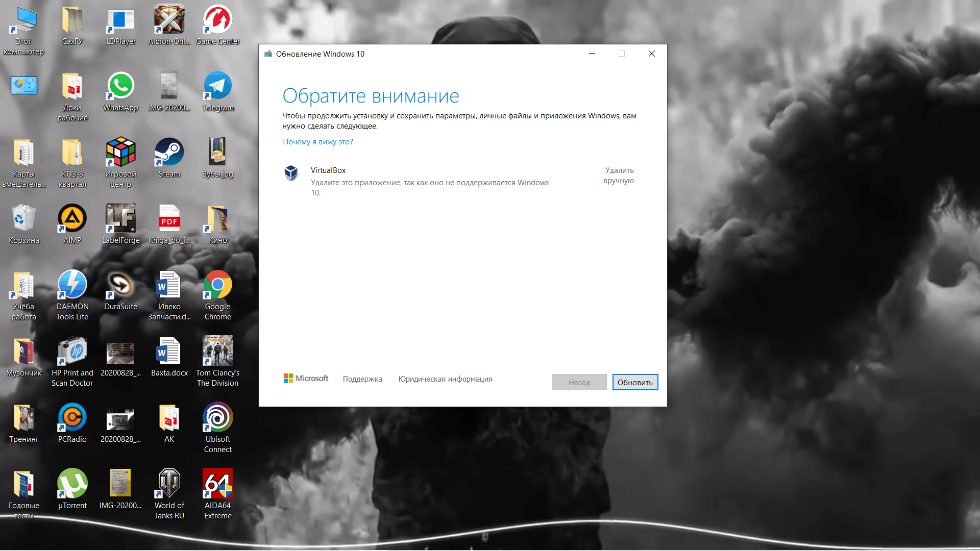This screenshot has width=980, height=551.
Task: Open the 'Почему я вижу это?' link
Action: click(318, 142)
